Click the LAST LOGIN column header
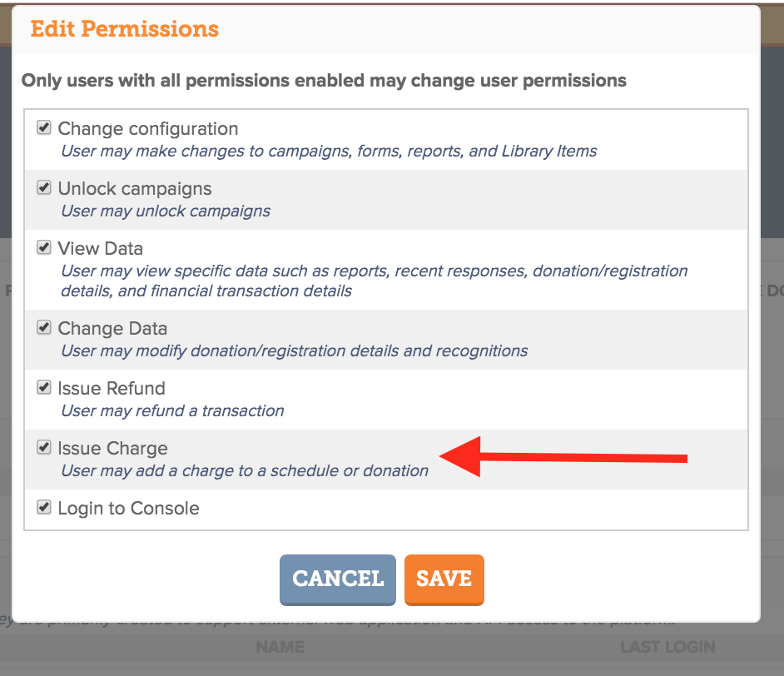784x676 pixels. coord(668,647)
